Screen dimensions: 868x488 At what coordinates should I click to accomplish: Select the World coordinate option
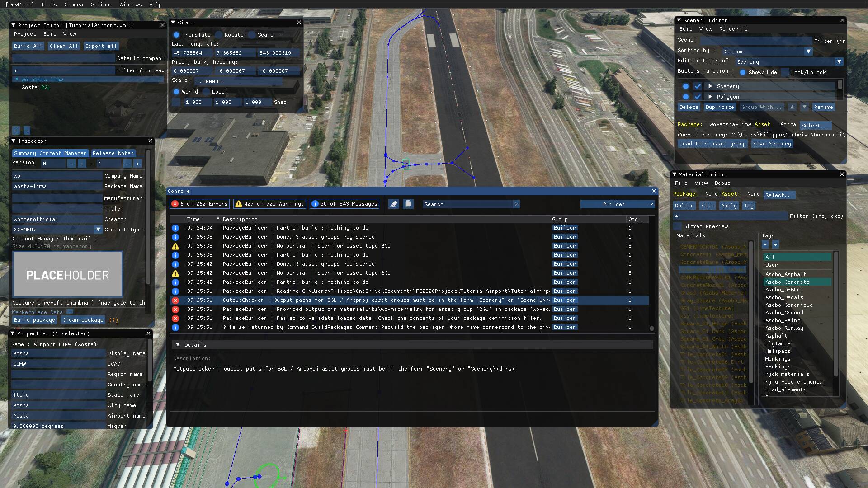click(176, 92)
